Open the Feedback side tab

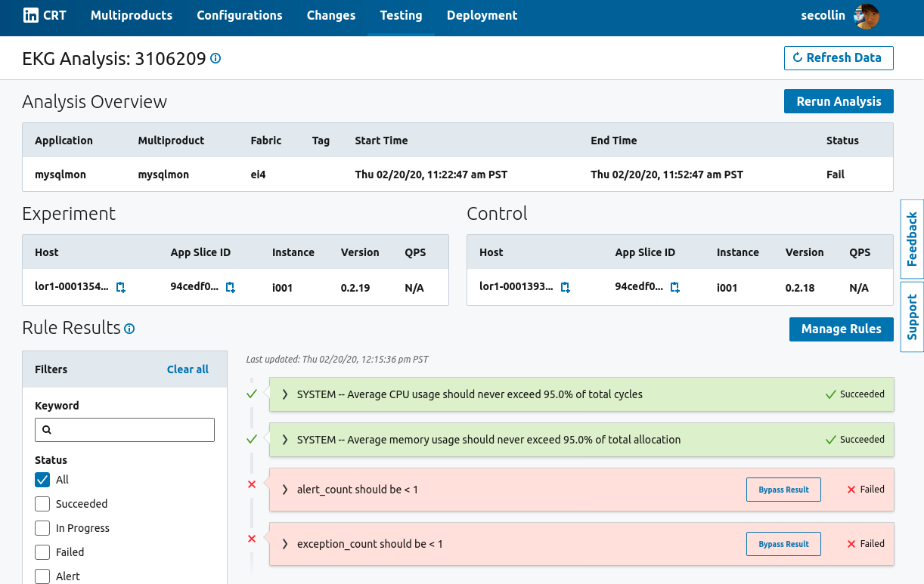(912, 239)
